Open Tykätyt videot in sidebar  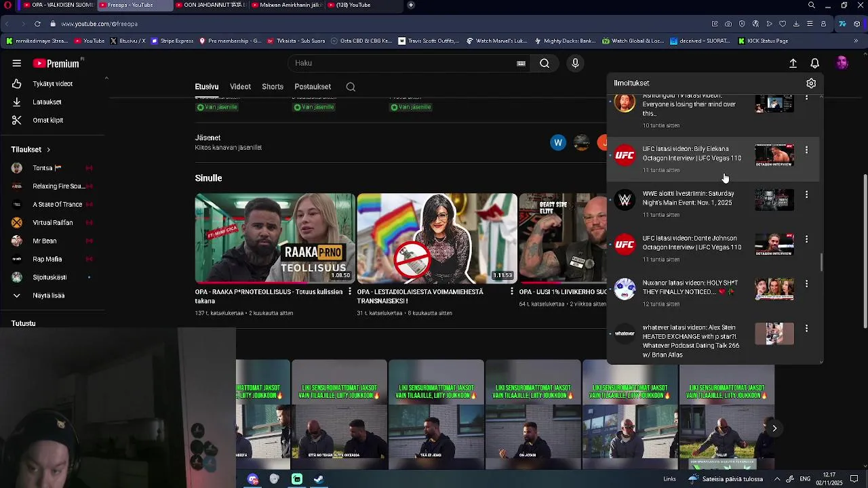coord(52,84)
